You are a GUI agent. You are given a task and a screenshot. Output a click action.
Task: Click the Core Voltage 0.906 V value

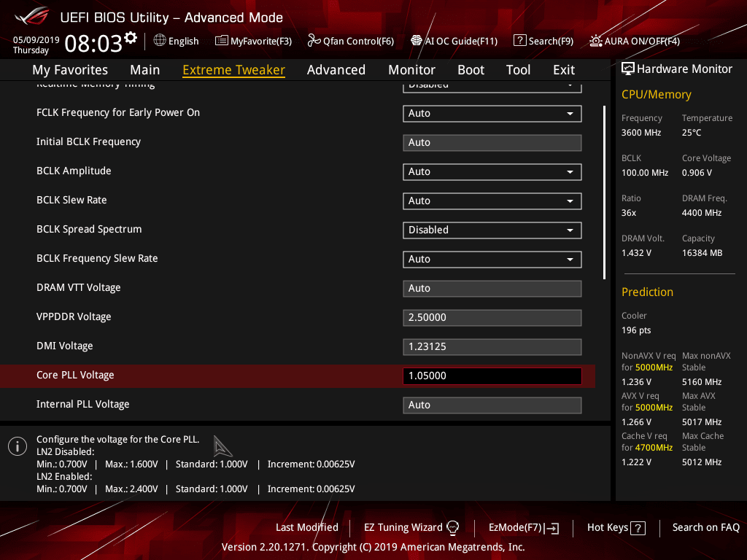[x=697, y=173]
